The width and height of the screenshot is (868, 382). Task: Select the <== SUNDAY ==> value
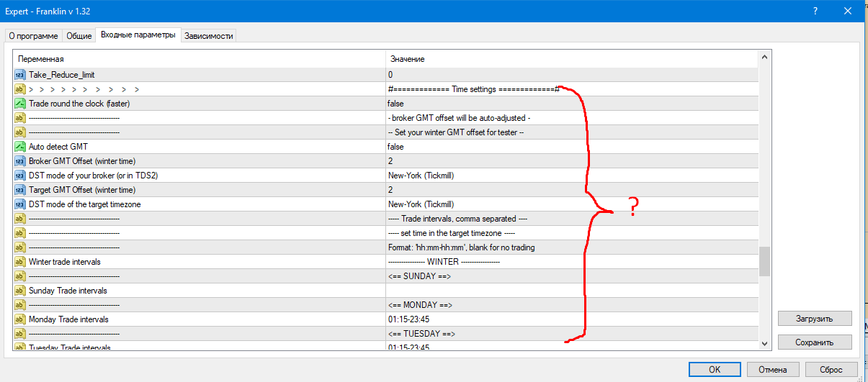point(420,276)
